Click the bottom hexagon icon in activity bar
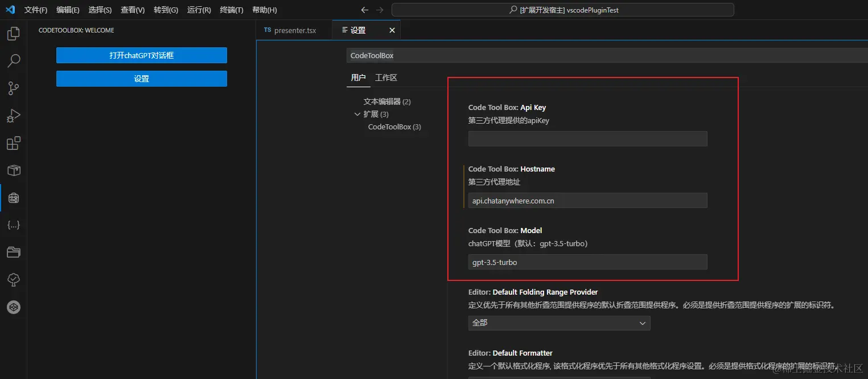This screenshot has width=868, height=379. [13, 307]
